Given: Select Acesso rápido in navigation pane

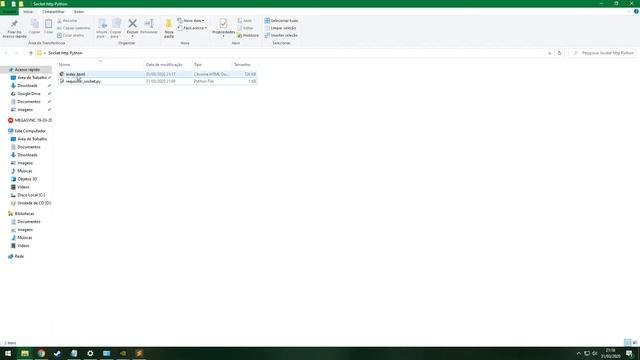Looking at the screenshot, I should 27,70.
